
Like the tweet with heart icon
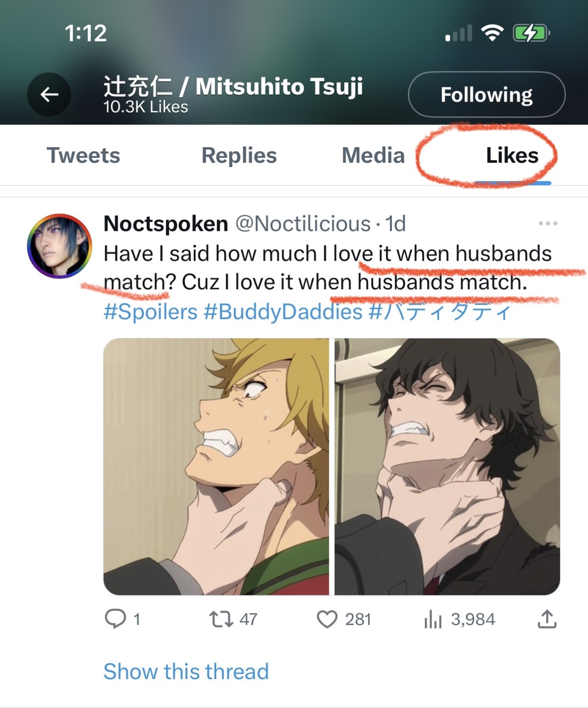[x=327, y=619]
